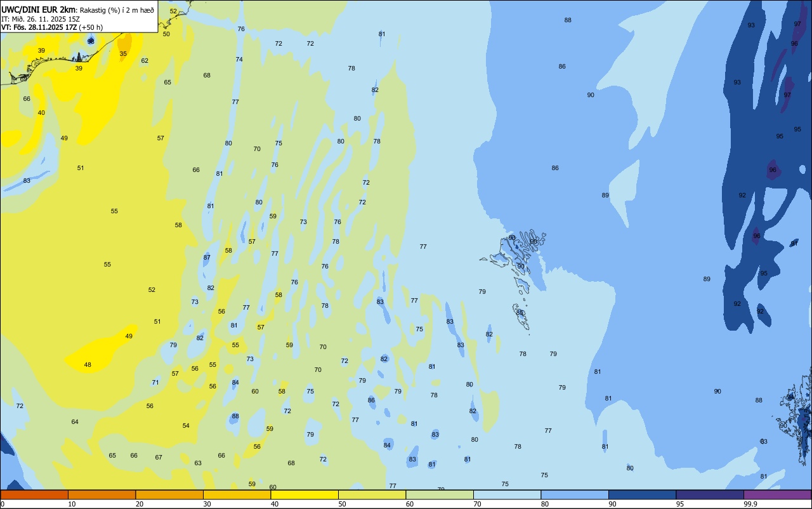Click the 'Rakastig (%) í 2 m hæð' label
Image resolution: width=812 pixels, height=509 pixels.
(x=117, y=10)
